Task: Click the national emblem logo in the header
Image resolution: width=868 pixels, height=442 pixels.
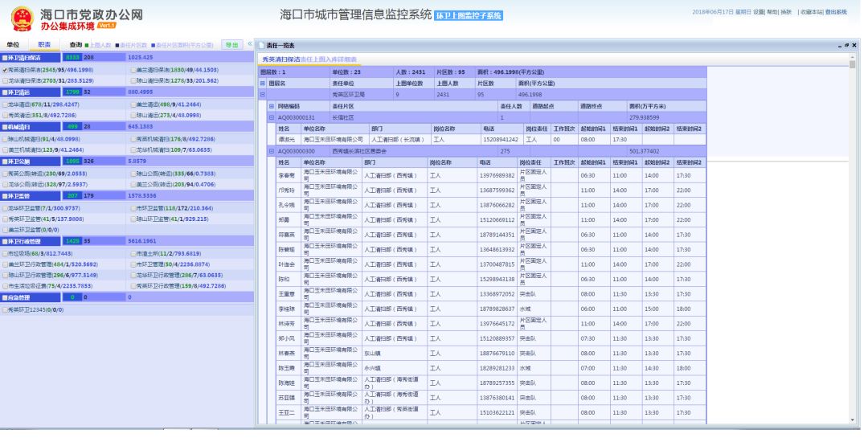Action: (x=23, y=18)
